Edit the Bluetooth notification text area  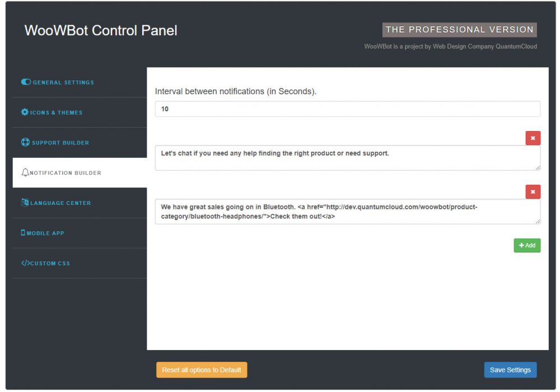347,211
